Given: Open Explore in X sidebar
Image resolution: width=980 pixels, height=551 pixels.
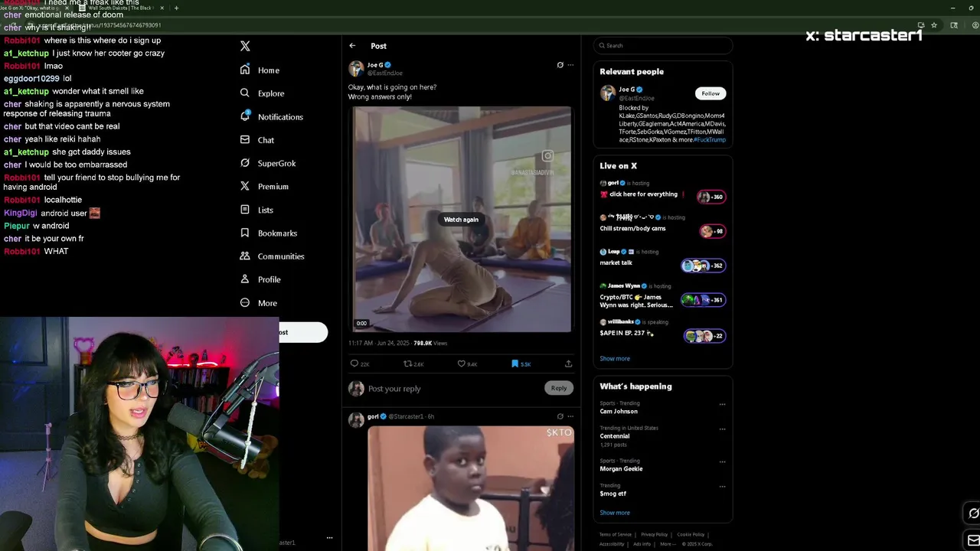Looking at the screenshot, I should tap(262, 93).
